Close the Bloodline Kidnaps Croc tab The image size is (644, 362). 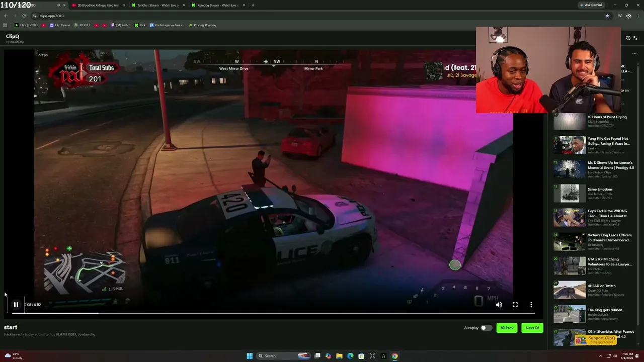click(x=124, y=5)
